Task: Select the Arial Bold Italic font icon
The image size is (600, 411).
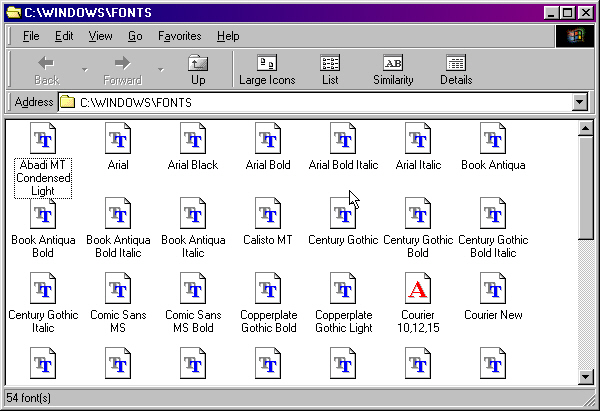Action: click(343, 138)
